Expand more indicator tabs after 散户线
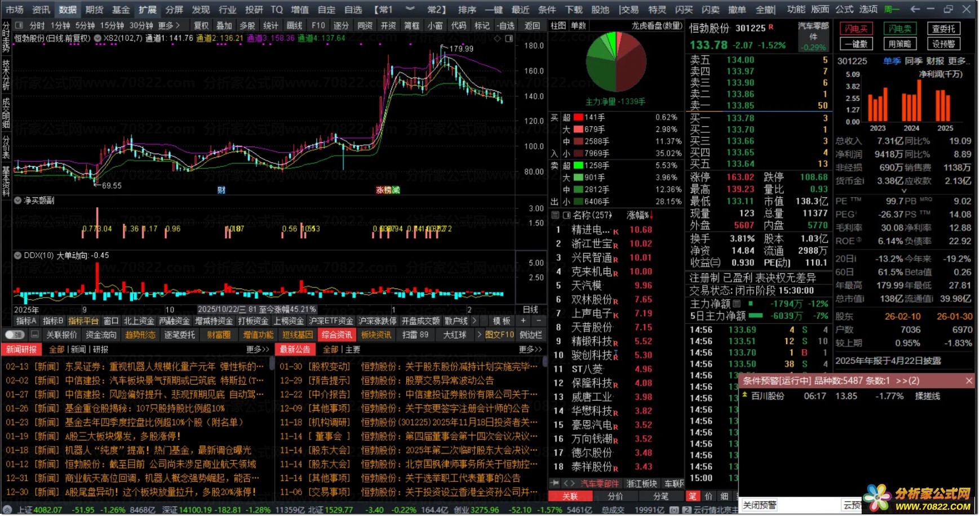 (474, 321)
